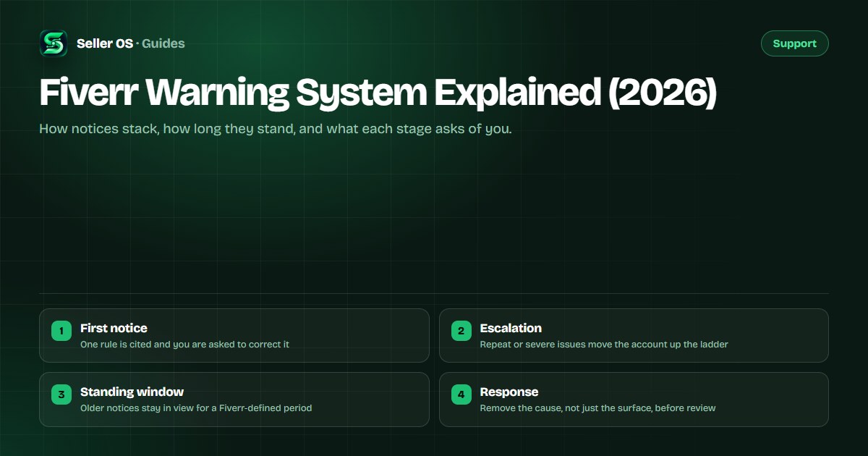Click the subtitle starting 'How notices stack'
The image size is (868, 456).
pos(276,130)
